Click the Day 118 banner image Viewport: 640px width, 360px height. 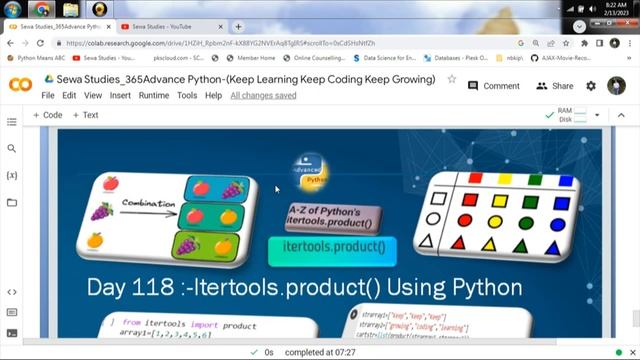(329, 233)
